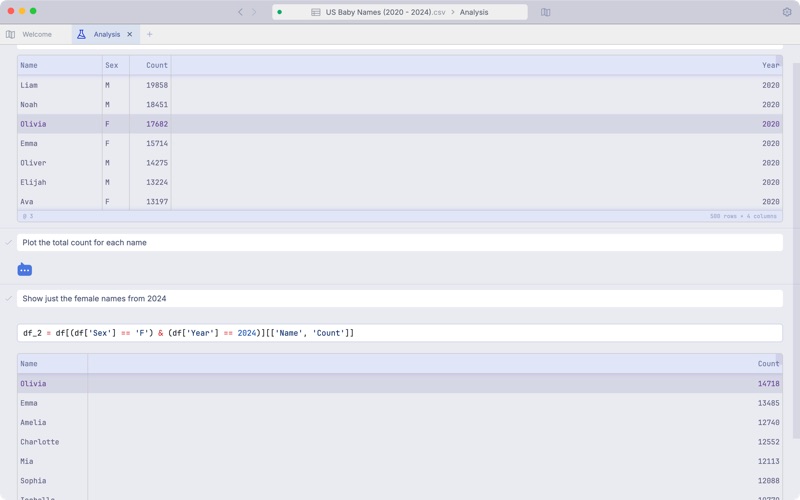Edit the 'Plot the total count for each name' prompt
The height and width of the screenshot is (500, 800).
pos(400,242)
